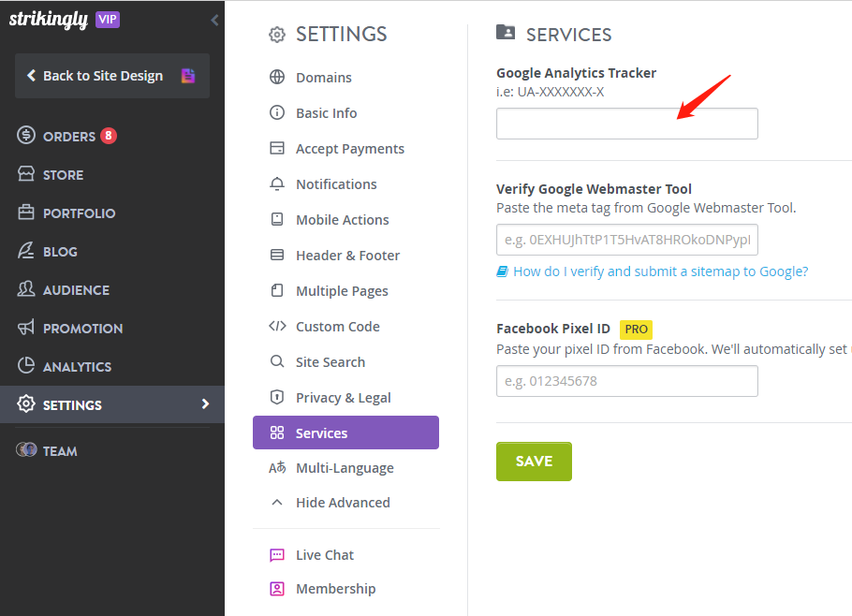Click the Live Chat bubble icon

pos(277,554)
